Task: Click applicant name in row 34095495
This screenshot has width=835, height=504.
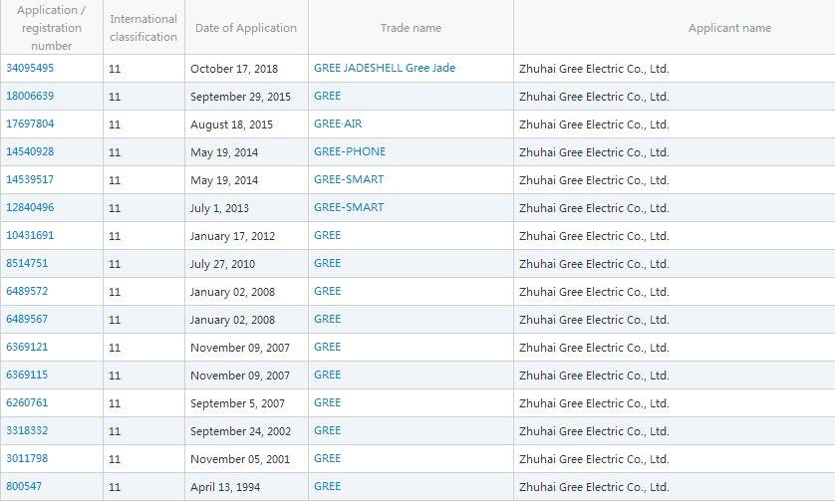Action: (x=594, y=69)
